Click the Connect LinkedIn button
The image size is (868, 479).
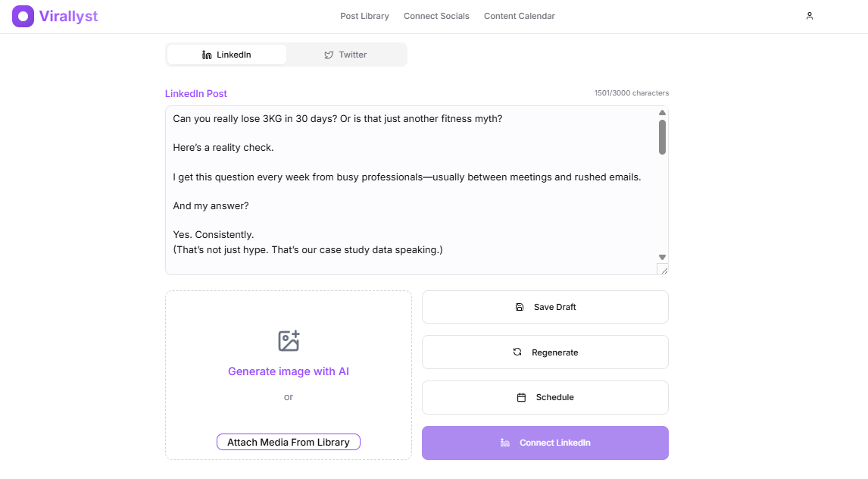pos(545,443)
